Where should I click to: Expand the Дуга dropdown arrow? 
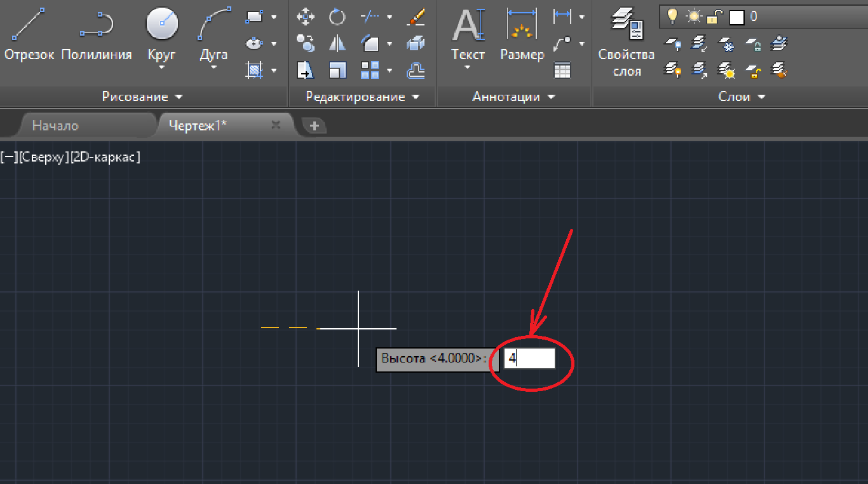[214, 67]
